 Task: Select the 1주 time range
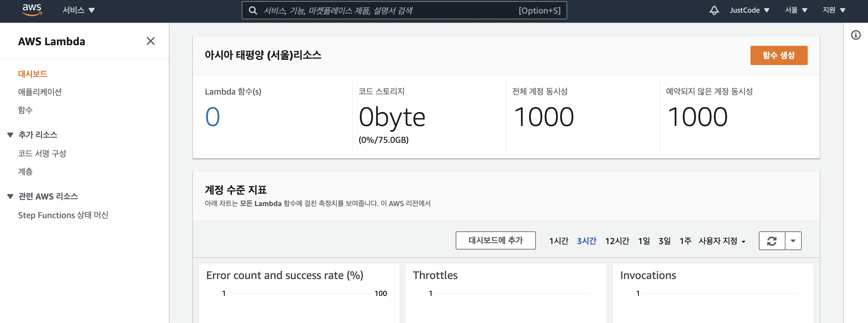tap(685, 241)
